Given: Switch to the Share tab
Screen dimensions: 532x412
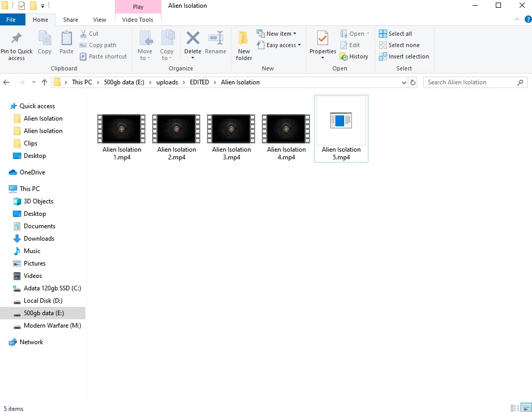Looking at the screenshot, I should click(70, 20).
